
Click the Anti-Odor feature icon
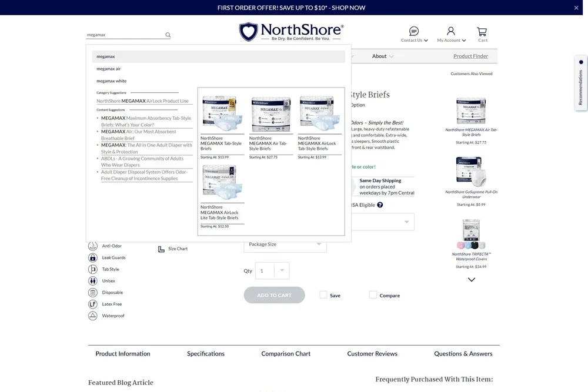[x=93, y=246]
